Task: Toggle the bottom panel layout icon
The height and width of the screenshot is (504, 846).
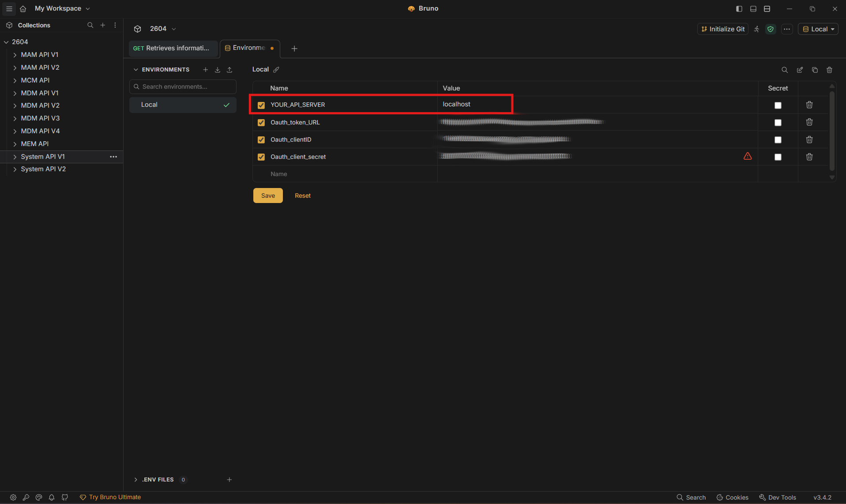Action: pyautogui.click(x=753, y=9)
